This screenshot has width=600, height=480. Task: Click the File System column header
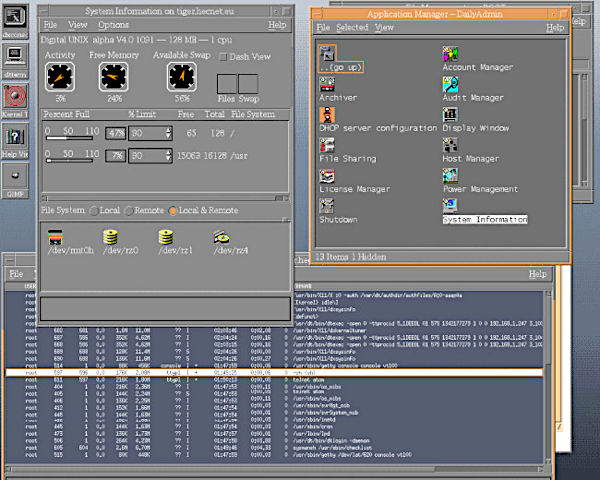click(x=253, y=114)
